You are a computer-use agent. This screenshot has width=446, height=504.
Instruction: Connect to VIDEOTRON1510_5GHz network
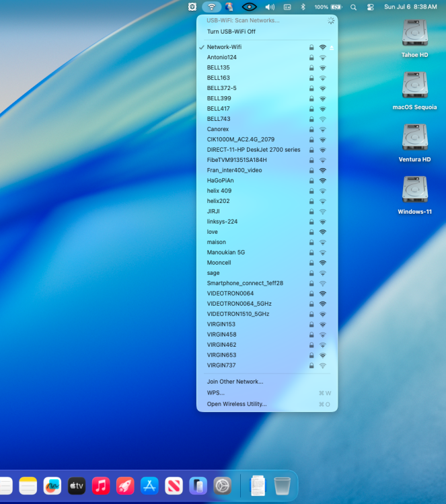pos(267,314)
